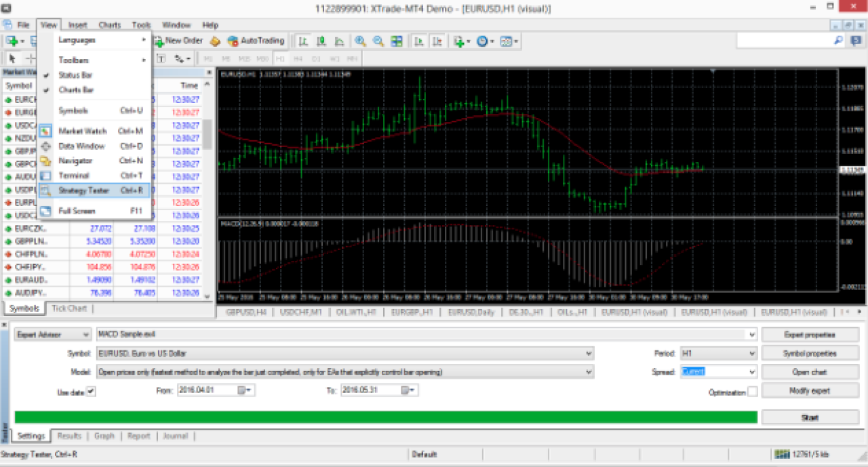Click the Expert properties button
868x467 pixels.
point(811,335)
